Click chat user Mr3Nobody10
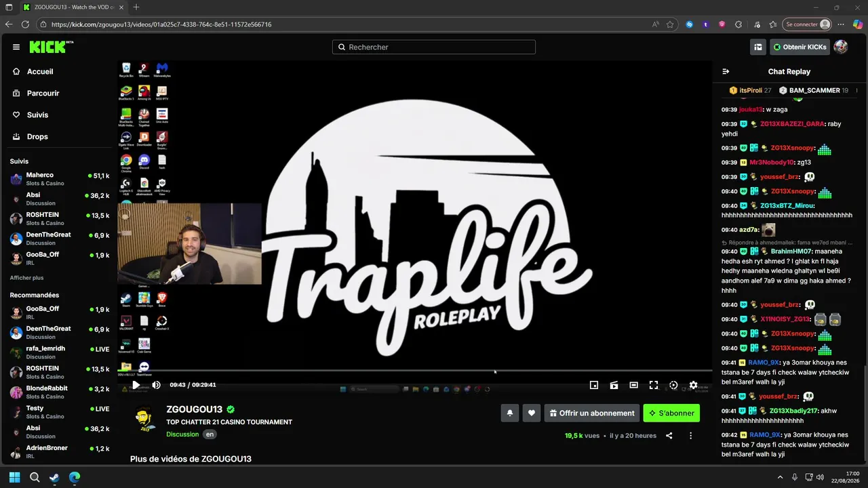Viewport: 868px width, 488px height. pyautogui.click(x=771, y=163)
